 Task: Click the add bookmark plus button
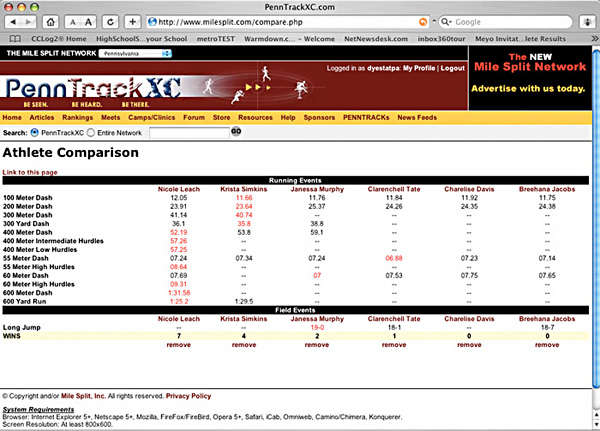[132, 21]
